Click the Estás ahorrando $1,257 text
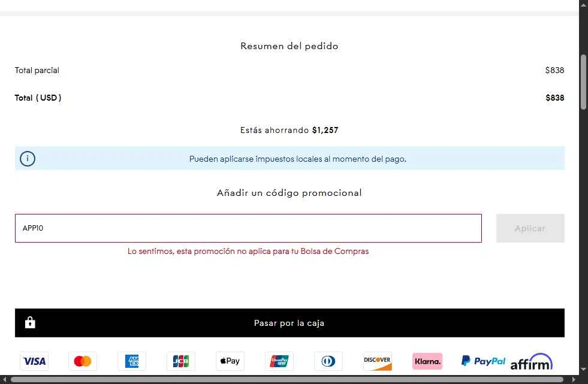Viewport: 588px width, 384px height. coord(289,130)
